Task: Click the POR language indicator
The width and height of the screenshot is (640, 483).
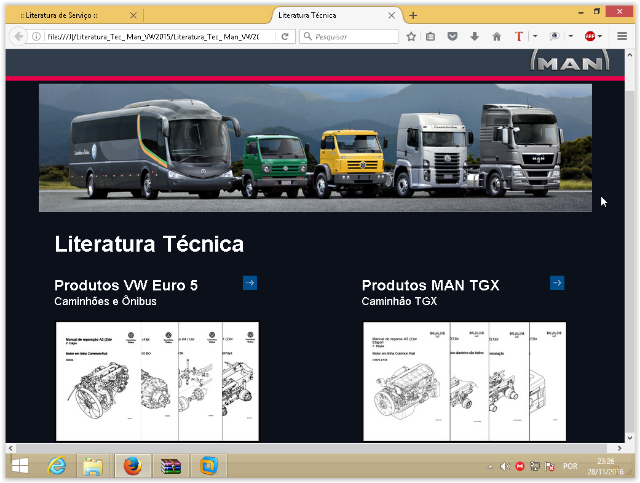Action: click(x=570, y=466)
